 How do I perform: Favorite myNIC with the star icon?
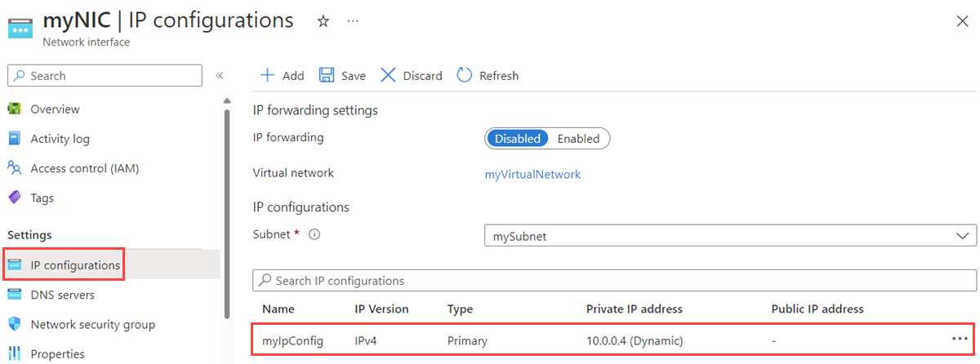(323, 22)
